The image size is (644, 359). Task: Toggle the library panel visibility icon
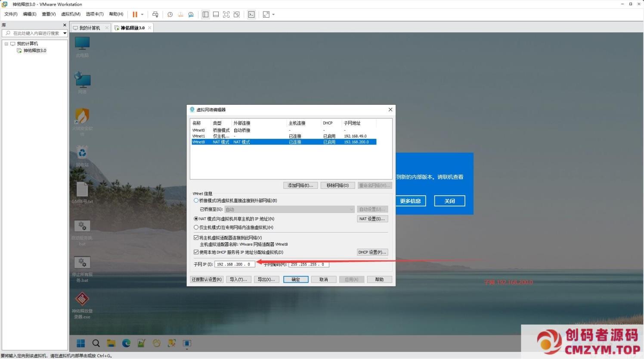(205, 14)
